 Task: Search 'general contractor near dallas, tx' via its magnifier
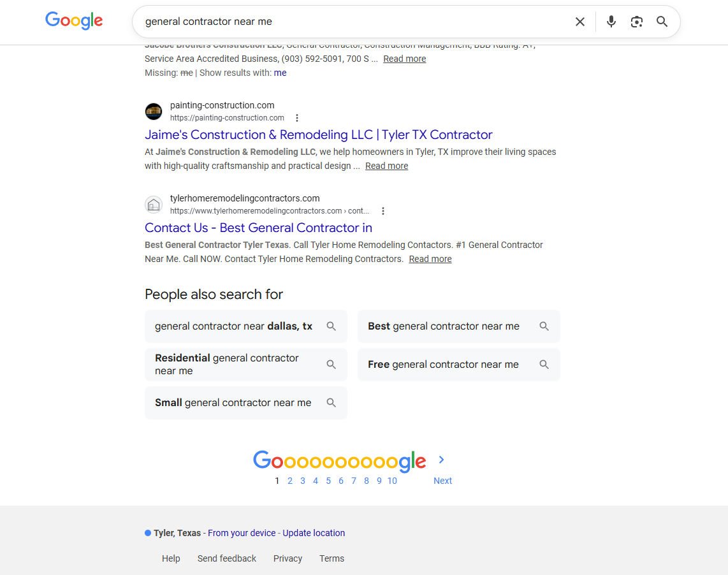[x=331, y=326]
